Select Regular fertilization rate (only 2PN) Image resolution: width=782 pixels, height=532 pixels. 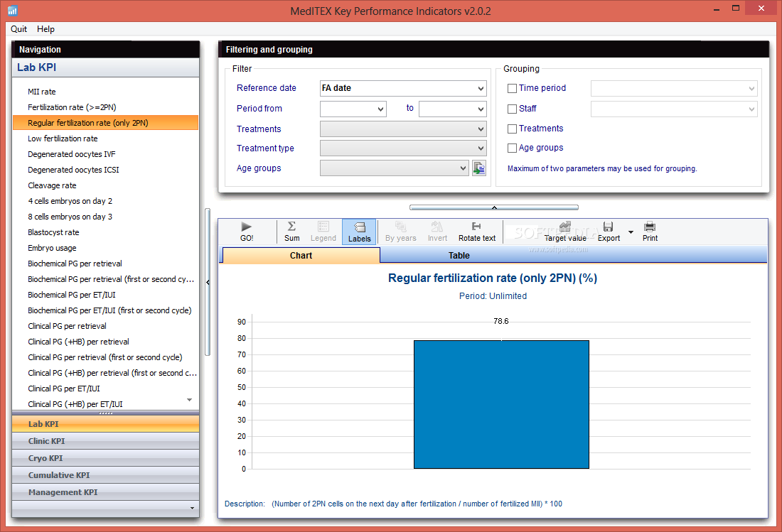(x=105, y=123)
